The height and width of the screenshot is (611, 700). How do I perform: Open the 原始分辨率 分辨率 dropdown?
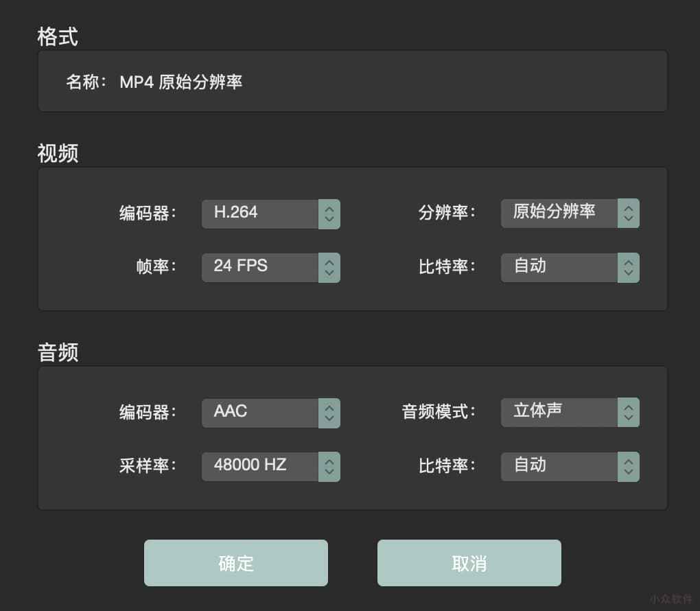(560, 214)
